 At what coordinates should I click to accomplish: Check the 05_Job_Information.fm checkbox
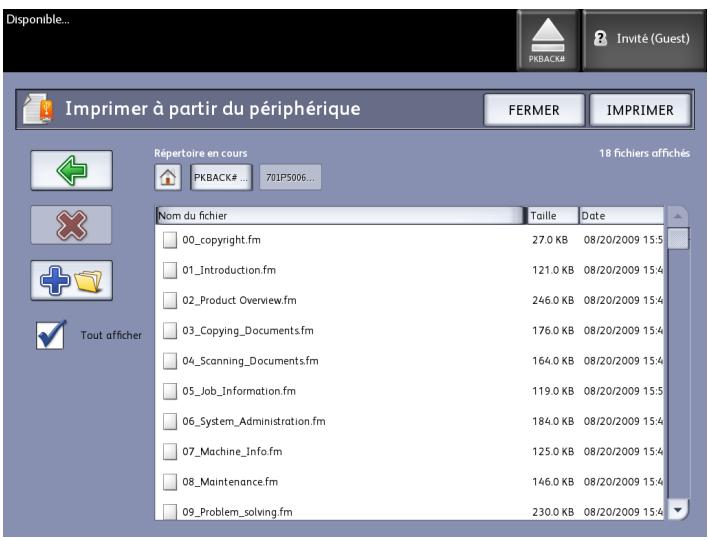170,392
